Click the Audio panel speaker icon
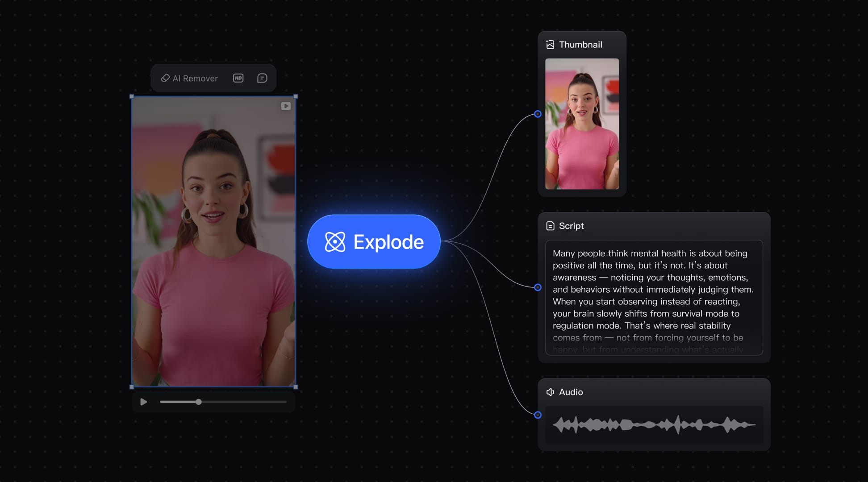This screenshot has height=482, width=868. click(x=550, y=392)
